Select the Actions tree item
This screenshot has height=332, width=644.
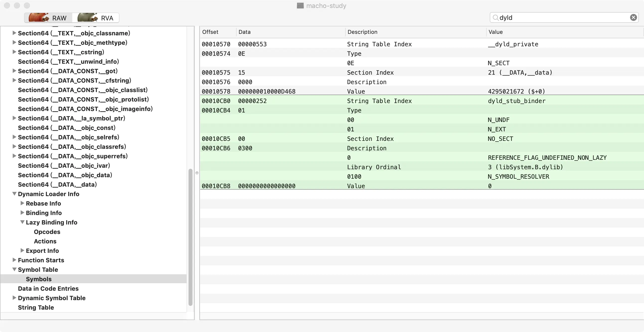pyautogui.click(x=45, y=241)
